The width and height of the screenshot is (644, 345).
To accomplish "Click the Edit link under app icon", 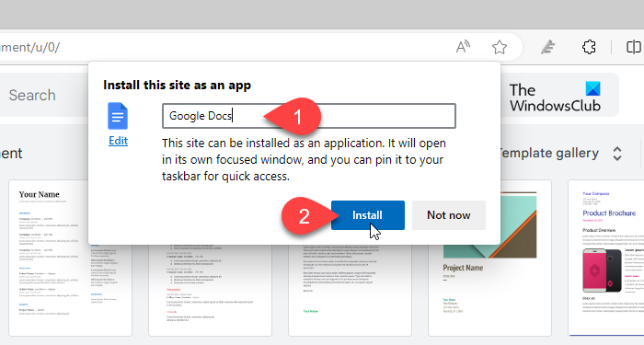I will 118,141.
